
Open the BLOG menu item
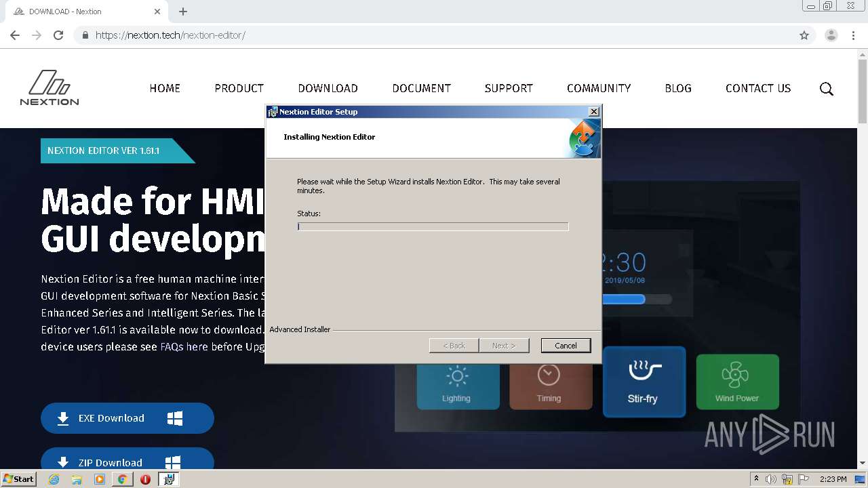(678, 88)
